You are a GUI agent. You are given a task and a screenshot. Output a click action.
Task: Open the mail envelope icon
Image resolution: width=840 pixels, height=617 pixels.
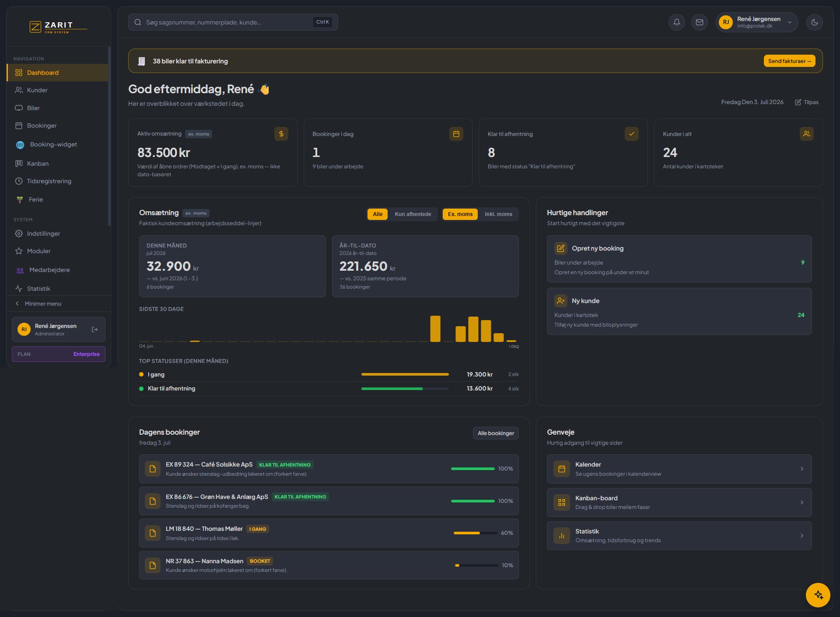699,22
